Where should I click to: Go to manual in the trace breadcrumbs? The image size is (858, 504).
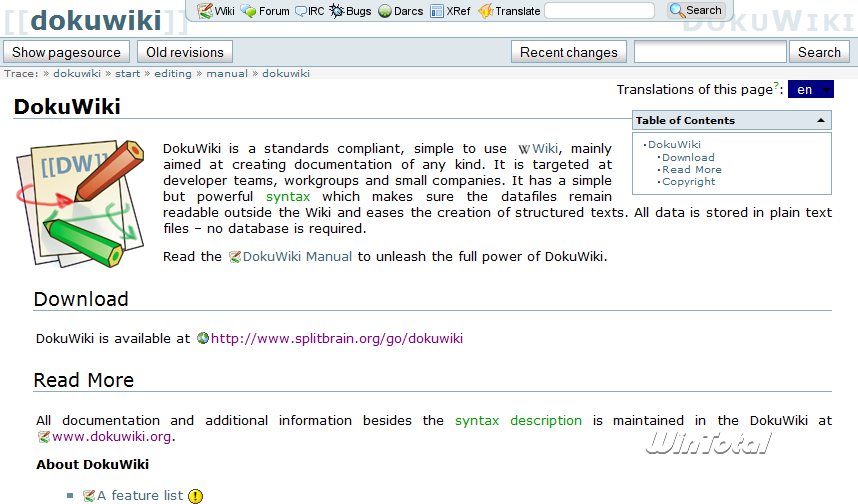227,73
